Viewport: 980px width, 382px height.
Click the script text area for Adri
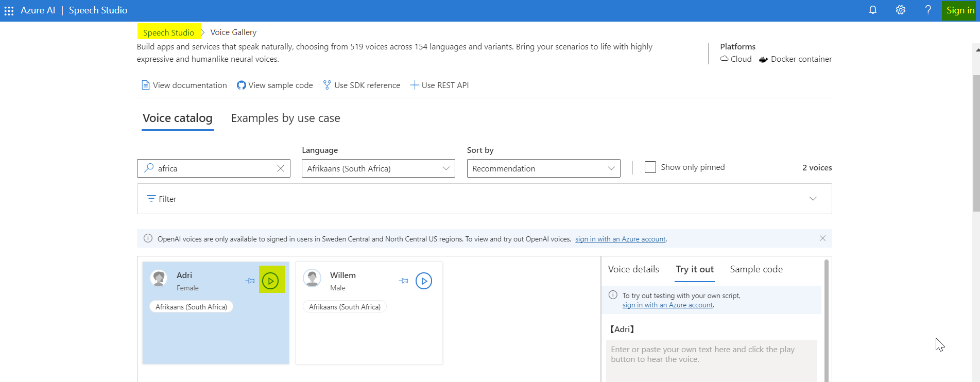(711, 361)
